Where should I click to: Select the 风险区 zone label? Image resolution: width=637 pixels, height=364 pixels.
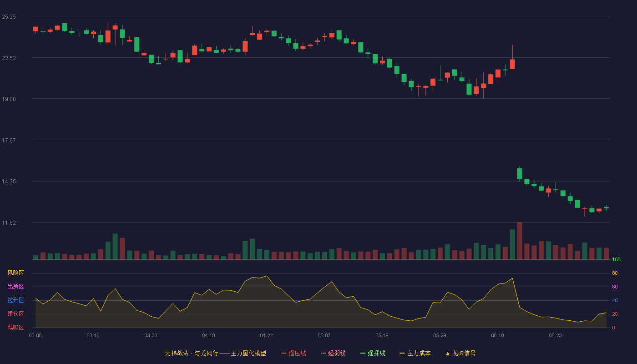point(15,273)
